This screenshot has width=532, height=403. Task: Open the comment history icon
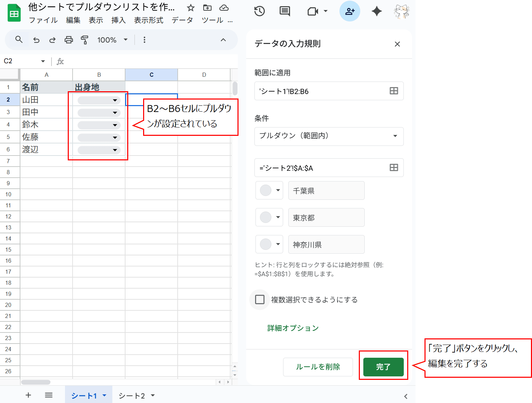point(284,11)
